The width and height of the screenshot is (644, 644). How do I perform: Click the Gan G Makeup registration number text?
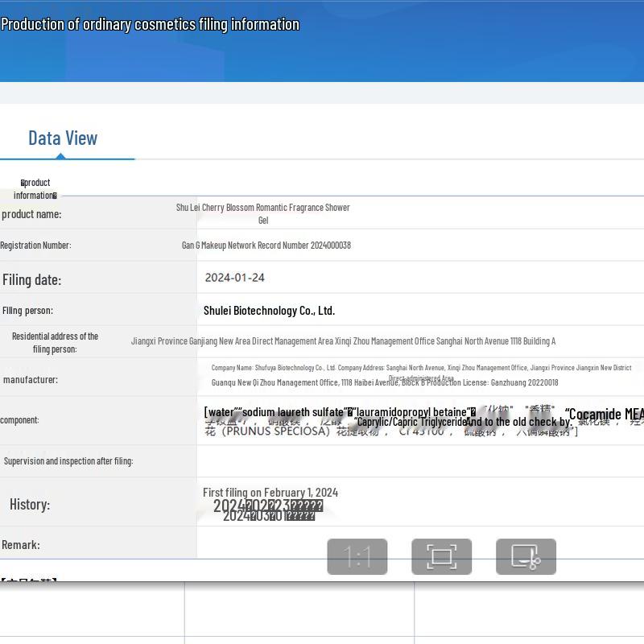(x=266, y=245)
